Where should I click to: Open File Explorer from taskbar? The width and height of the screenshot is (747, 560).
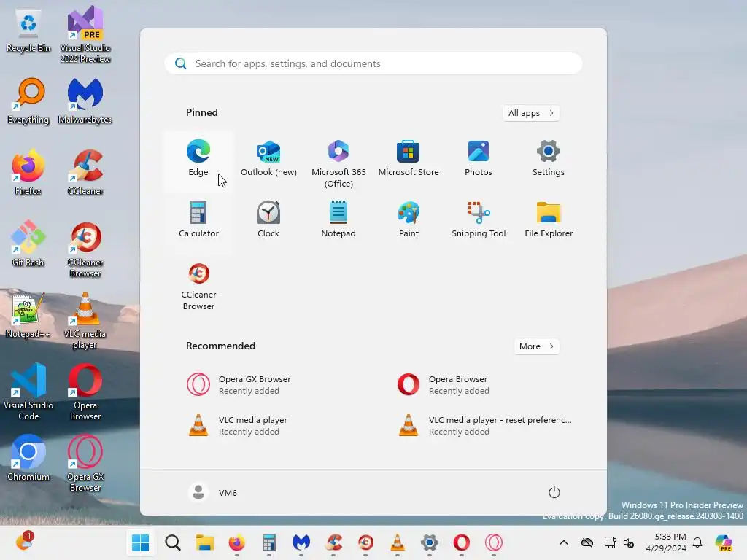click(205, 542)
